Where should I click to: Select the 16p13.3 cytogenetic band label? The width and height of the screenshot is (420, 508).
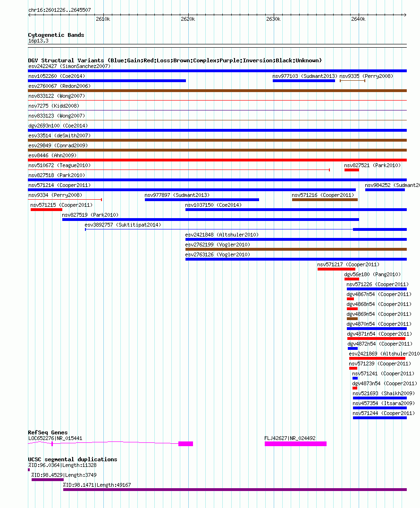click(38, 41)
